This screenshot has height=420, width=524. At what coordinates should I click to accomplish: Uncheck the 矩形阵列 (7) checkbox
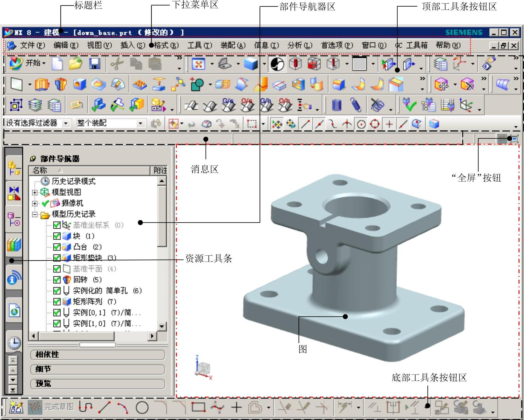point(57,301)
